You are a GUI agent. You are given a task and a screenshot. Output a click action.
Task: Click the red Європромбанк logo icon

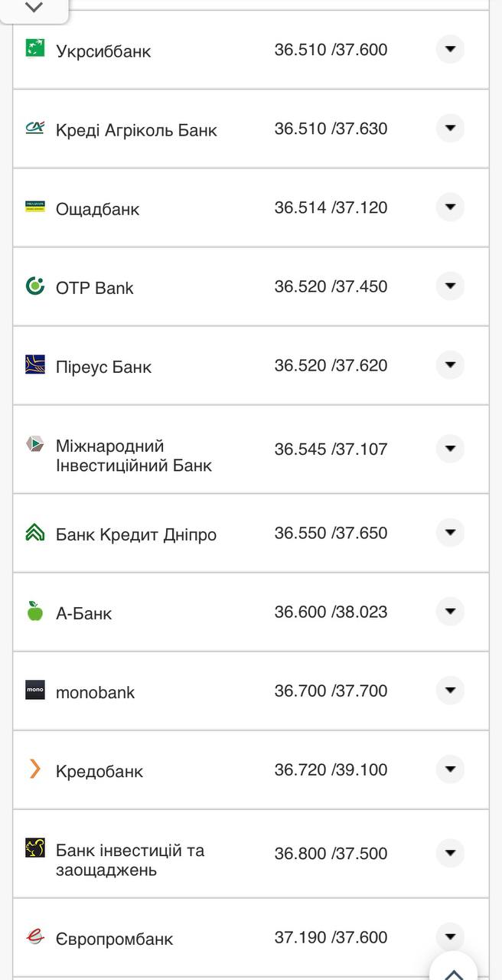coord(34,936)
